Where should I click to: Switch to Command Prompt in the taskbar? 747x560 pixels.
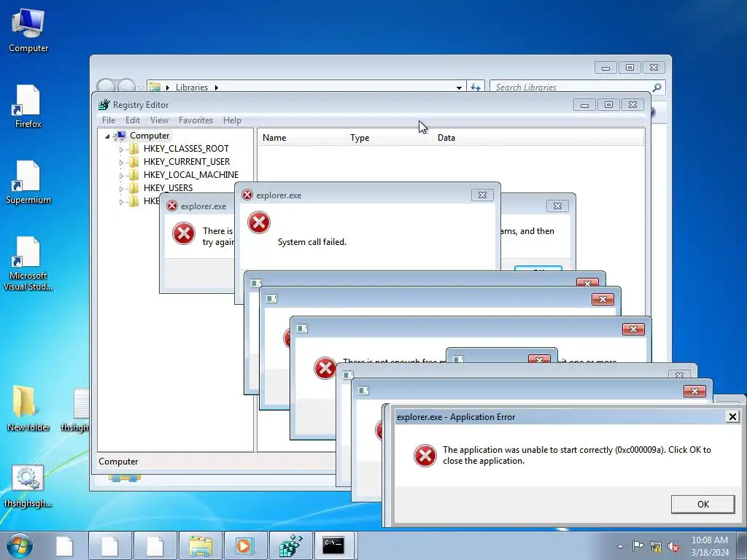click(333, 545)
